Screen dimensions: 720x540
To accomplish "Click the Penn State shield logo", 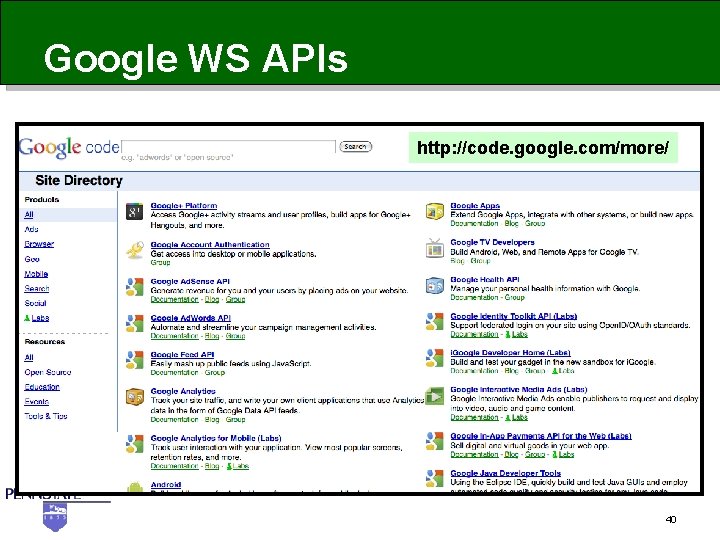I will pos(55,516).
